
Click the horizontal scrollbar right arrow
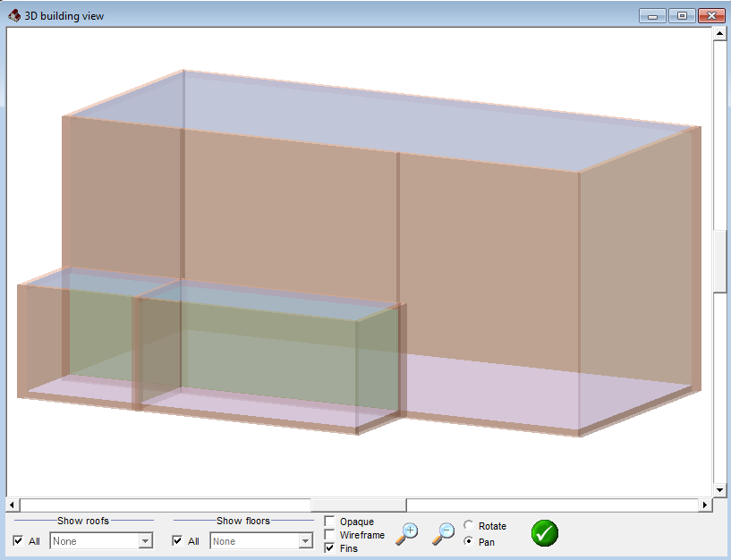click(x=705, y=505)
